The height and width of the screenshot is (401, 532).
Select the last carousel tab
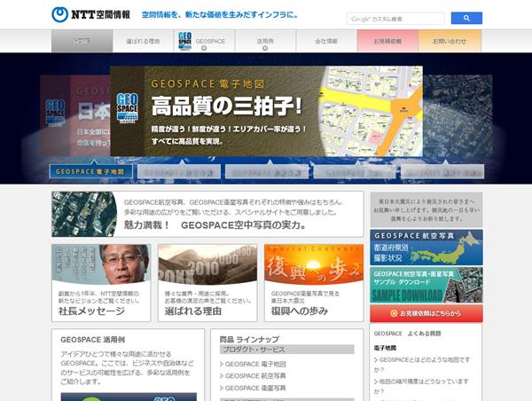(x=442, y=171)
